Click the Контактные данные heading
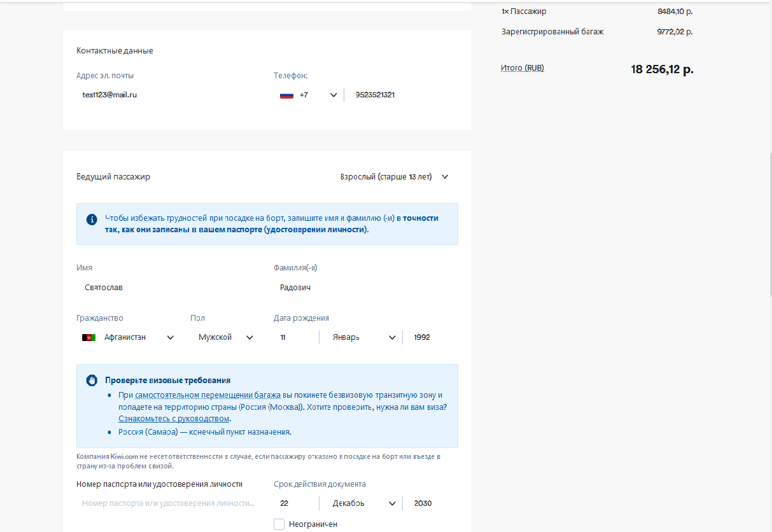 coord(115,51)
